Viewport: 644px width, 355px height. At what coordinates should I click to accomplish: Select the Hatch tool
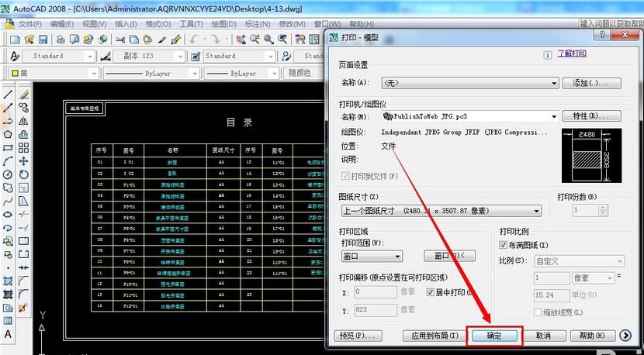8,281
